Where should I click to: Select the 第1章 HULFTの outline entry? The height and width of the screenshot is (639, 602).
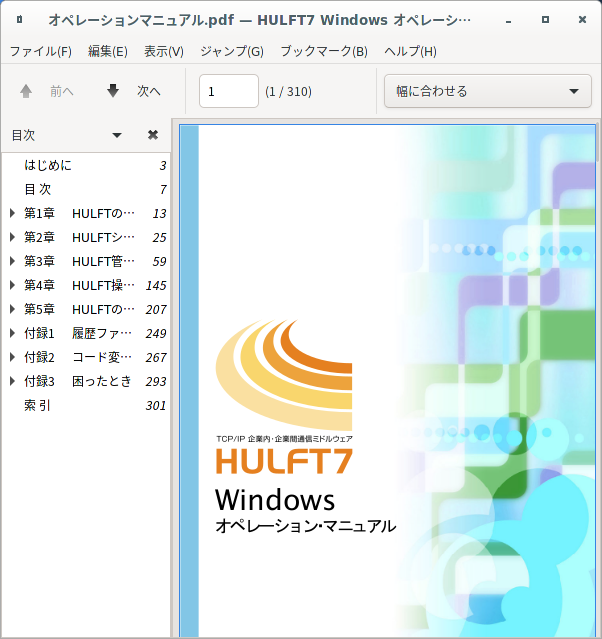(86, 213)
